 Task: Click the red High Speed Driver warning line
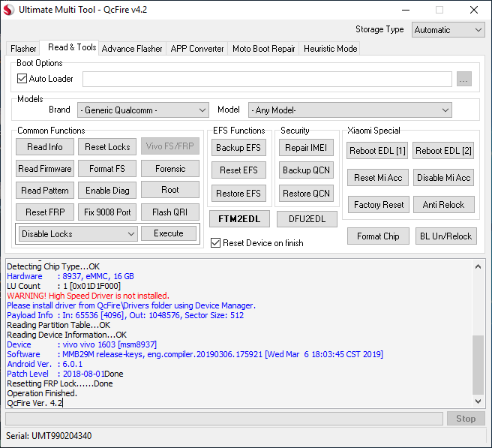(x=88, y=296)
